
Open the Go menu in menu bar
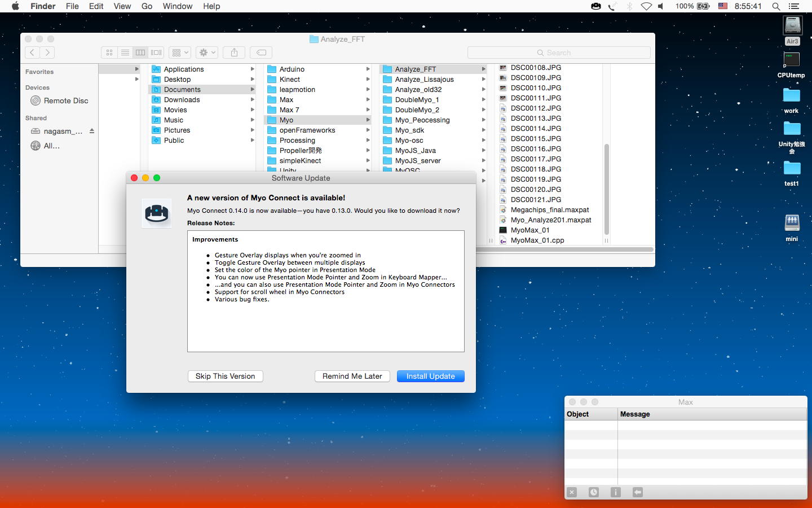147,6
